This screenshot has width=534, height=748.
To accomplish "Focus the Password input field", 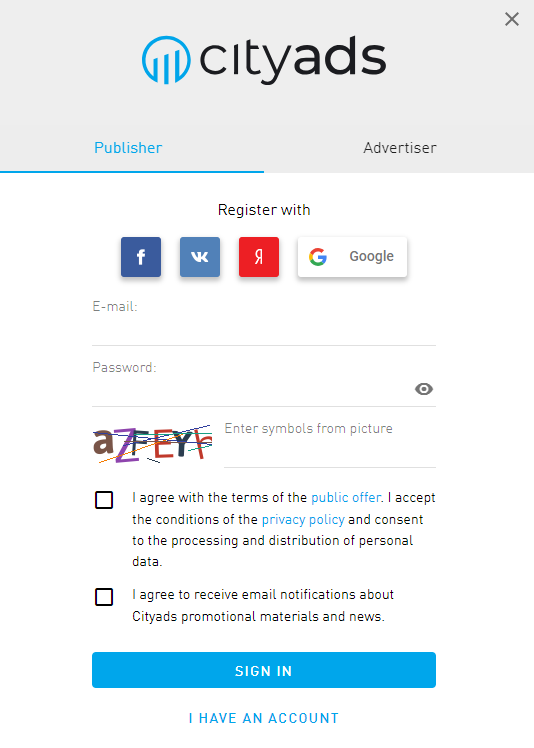I will pyautogui.click(x=253, y=390).
